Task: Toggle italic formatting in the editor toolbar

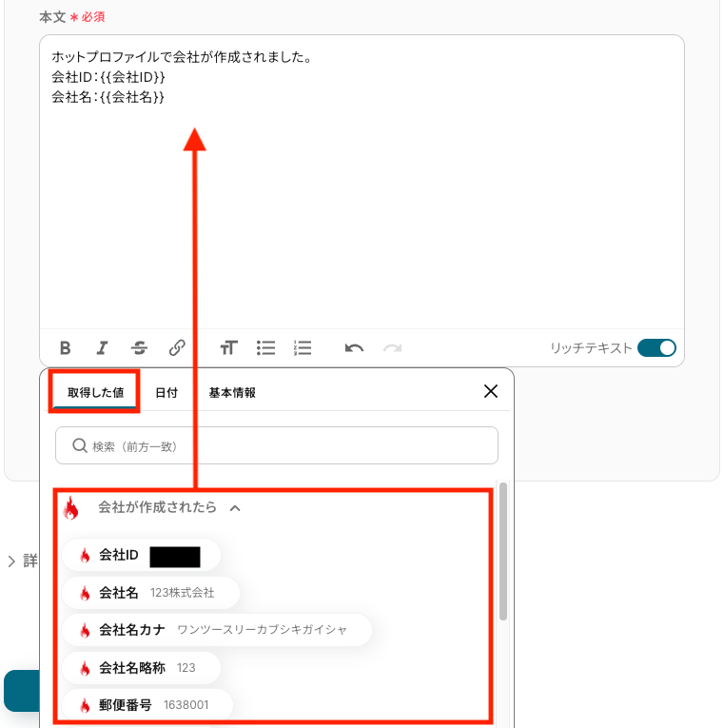Action: point(102,347)
